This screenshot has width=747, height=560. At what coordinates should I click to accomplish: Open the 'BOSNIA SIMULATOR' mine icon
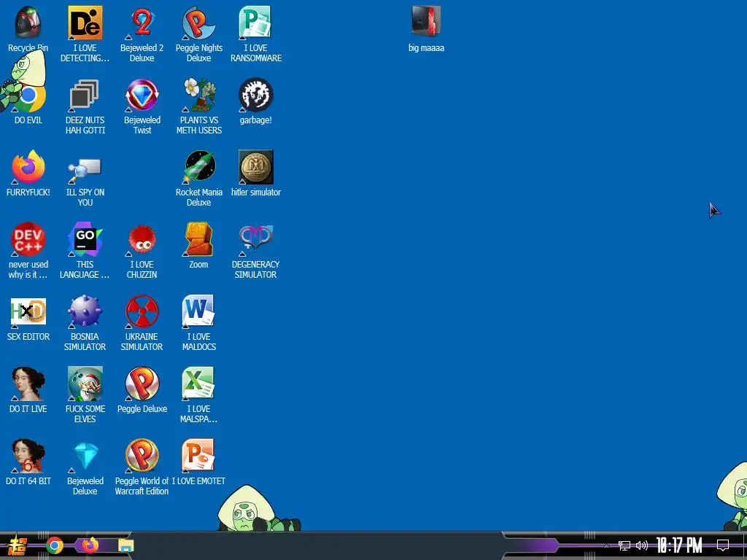click(x=85, y=311)
